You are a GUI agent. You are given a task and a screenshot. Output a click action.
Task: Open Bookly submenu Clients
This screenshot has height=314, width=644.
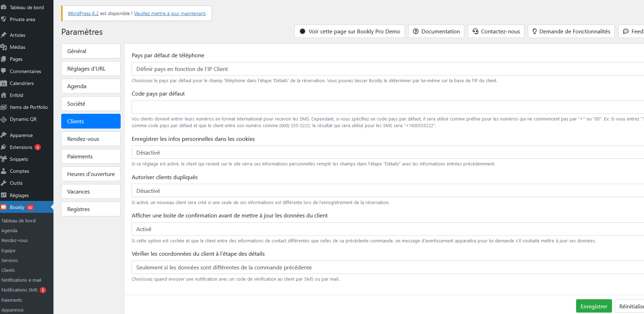tap(8, 270)
